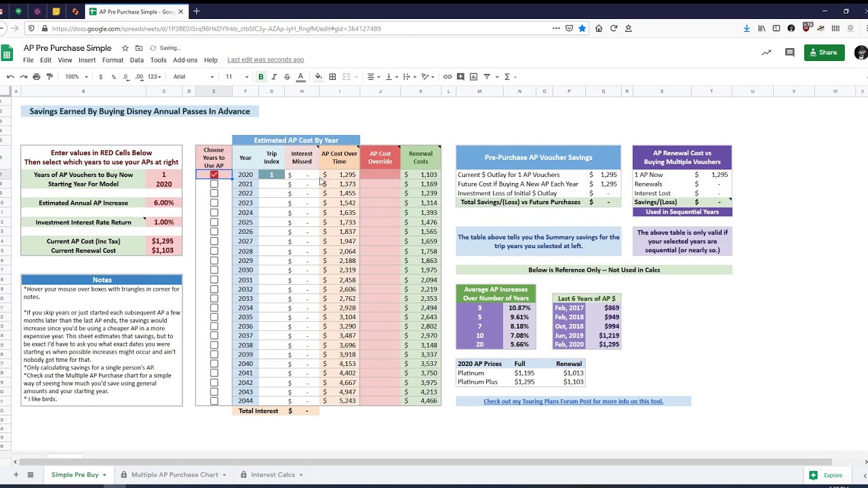Open comment history

(x=789, y=52)
